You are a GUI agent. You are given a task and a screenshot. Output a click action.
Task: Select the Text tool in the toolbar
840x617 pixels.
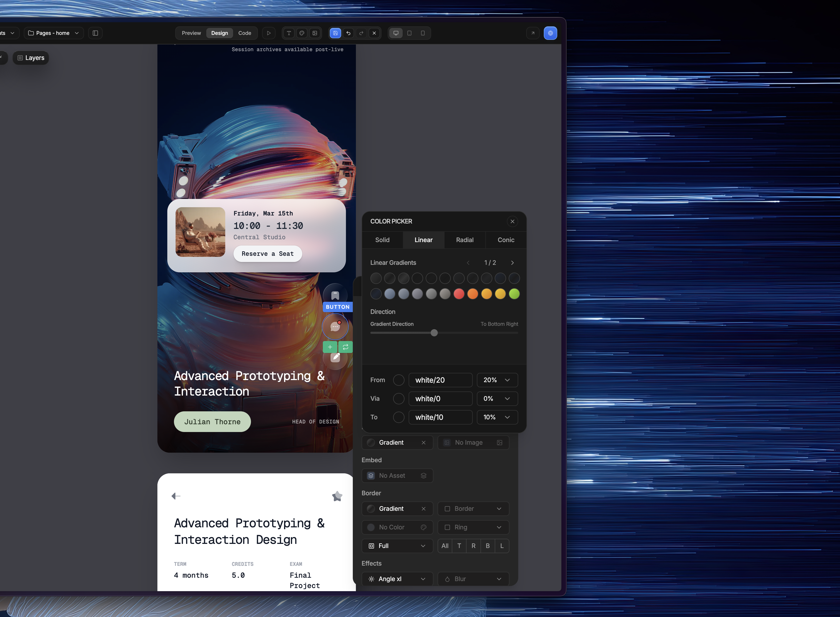click(289, 33)
